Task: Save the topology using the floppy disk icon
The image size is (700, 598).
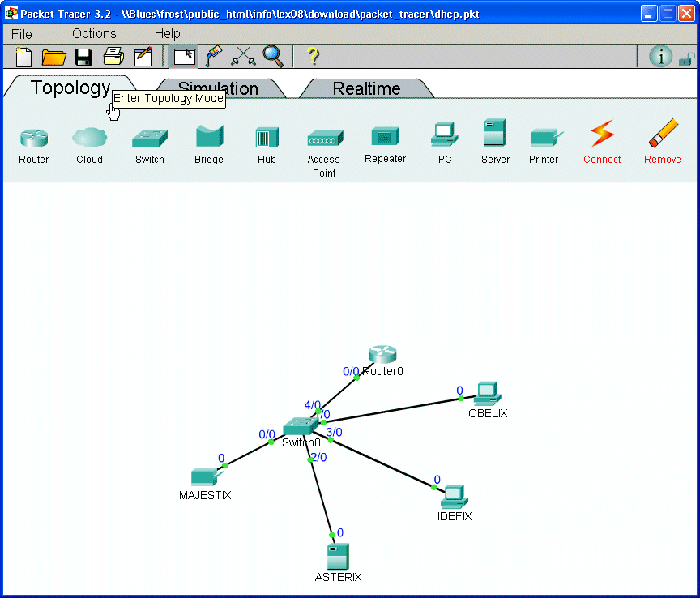Action: click(83, 58)
